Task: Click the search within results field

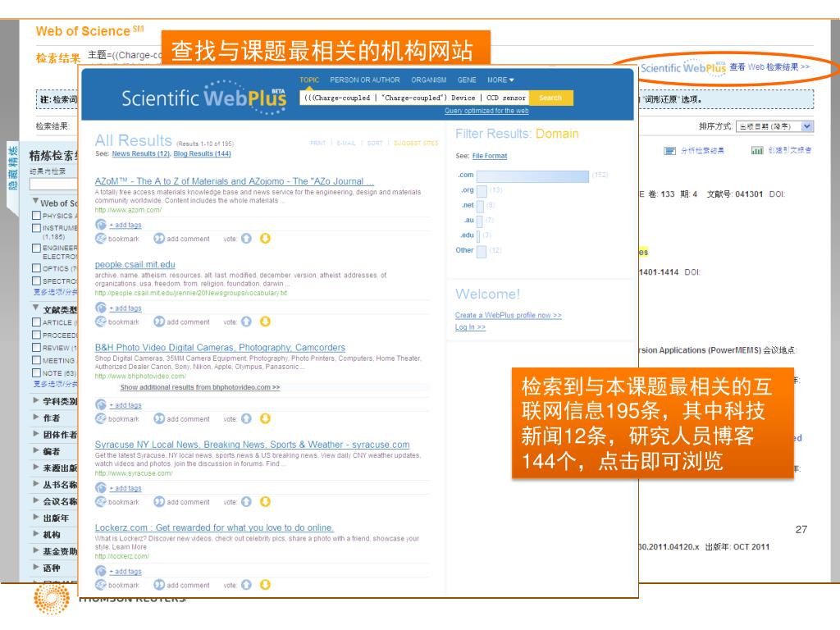Action: (x=53, y=185)
